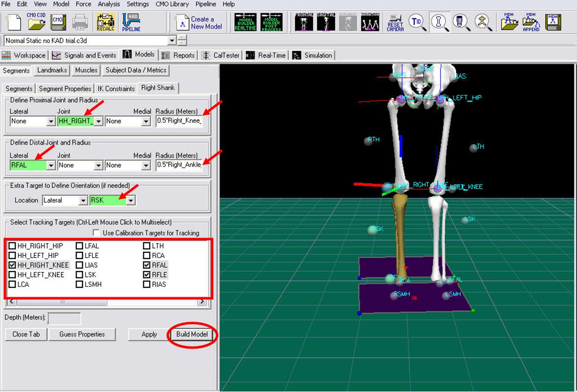
Task: Open the PIPELINE workshop icon
Action: pyautogui.click(x=131, y=22)
